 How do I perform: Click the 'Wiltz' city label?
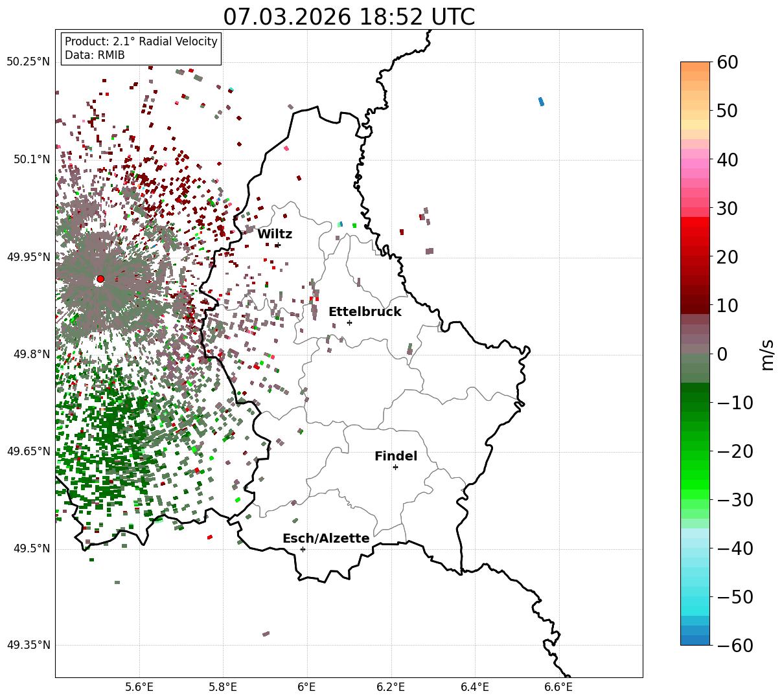pos(275,234)
